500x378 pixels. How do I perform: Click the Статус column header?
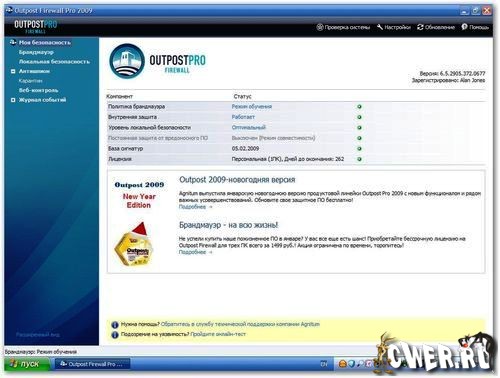coord(242,97)
